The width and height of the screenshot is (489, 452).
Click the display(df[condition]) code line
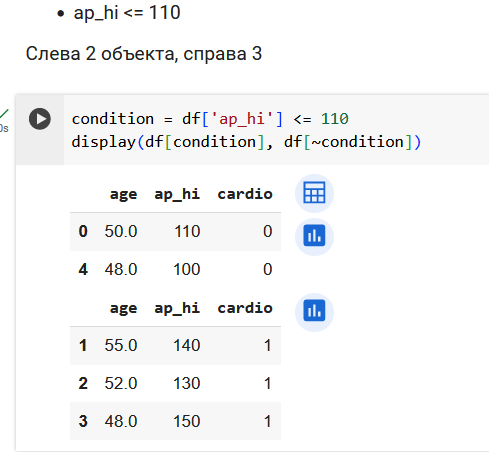pos(246,142)
